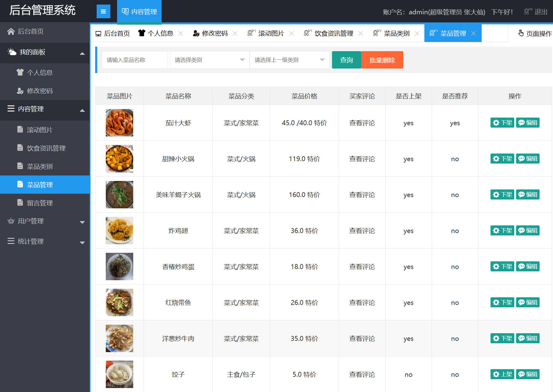The height and width of the screenshot is (392, 553).
Task: Click the 查询 search button
Action: coord(346,60)
